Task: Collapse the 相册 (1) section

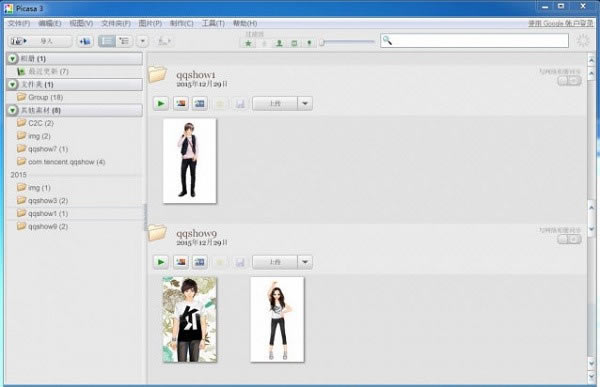Action: [13, 59]
